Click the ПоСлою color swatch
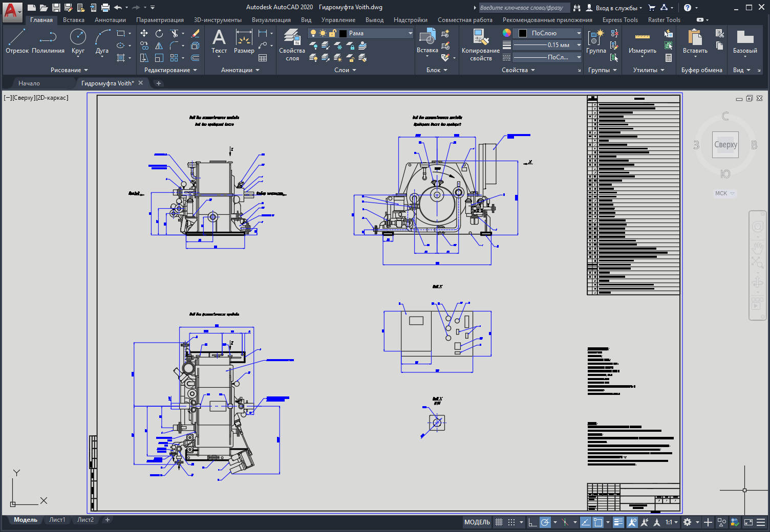 [x=523, y=33]
